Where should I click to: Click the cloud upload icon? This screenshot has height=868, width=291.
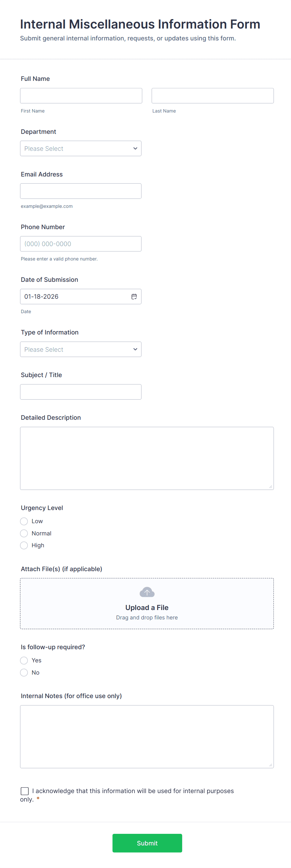147,592
